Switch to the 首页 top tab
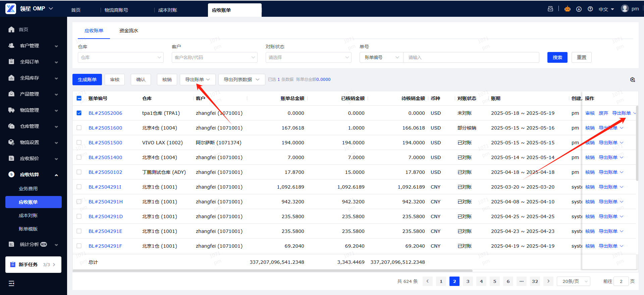This screenshot has width=644, height=295. click(x=76, y=10)
